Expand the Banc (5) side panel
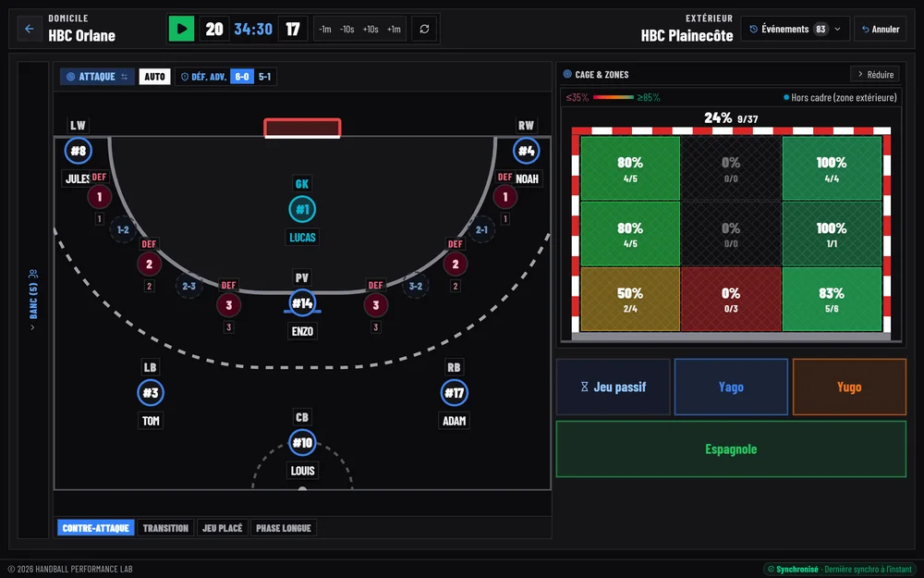The width and height of the screenshot is (924, 578). point(33,300)
